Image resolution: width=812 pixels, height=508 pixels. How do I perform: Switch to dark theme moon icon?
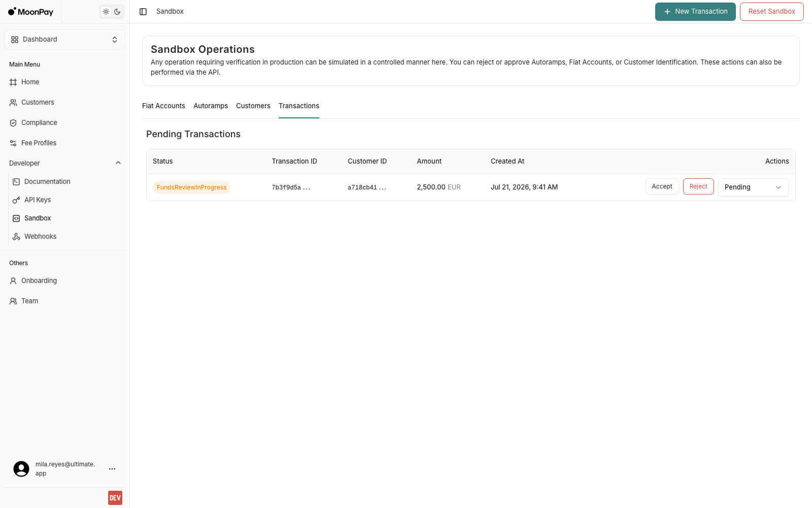(x=117, y=12)
